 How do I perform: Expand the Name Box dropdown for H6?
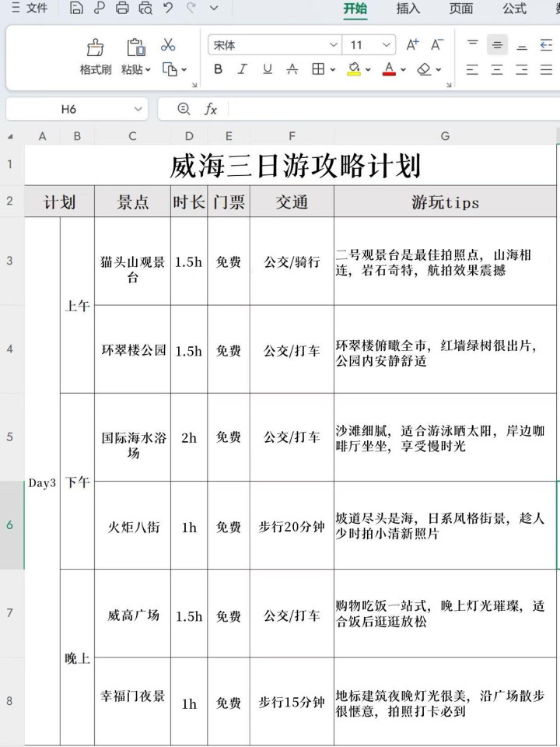[138, 109]
